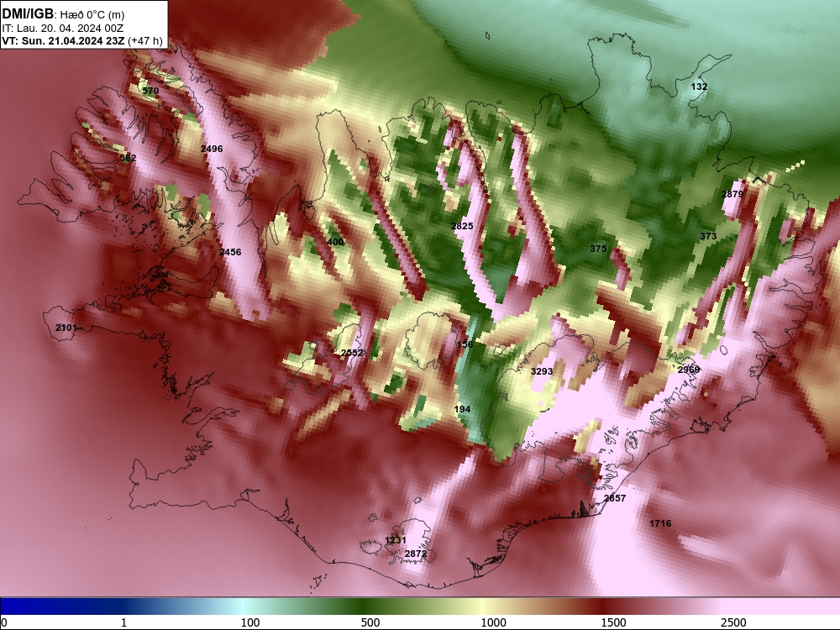Select the 2496 elevation label
The height and width of the screenshot is (630, 840).
tap(212, 149)
